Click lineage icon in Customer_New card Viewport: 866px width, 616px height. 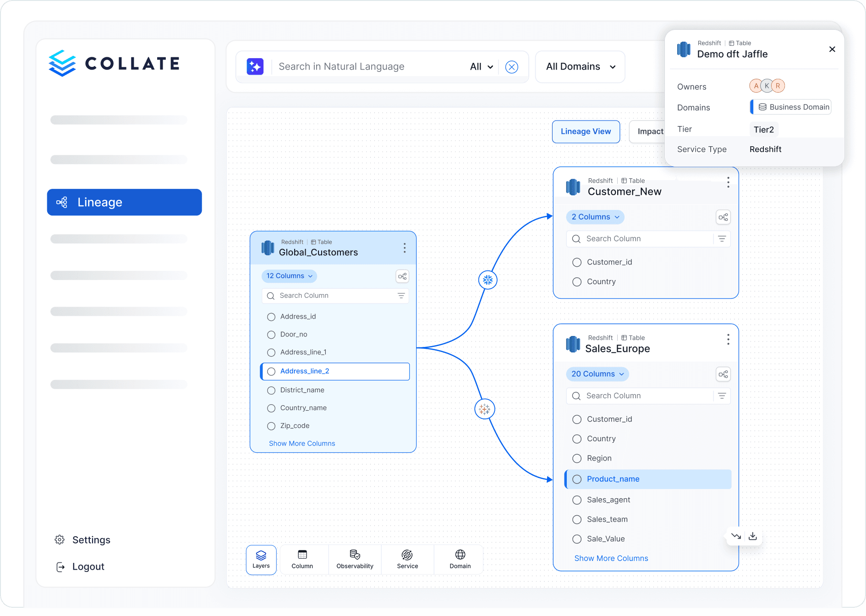click(x=723, y=217)
